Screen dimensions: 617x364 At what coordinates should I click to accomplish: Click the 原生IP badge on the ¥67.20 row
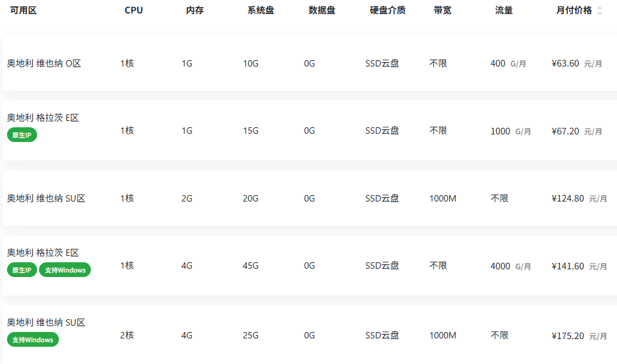click(22, 135)
